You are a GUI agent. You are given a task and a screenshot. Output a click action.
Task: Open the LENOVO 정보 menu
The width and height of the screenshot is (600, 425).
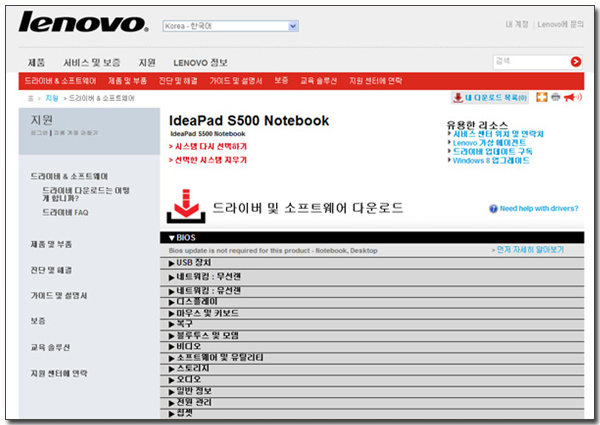[200, 62]
